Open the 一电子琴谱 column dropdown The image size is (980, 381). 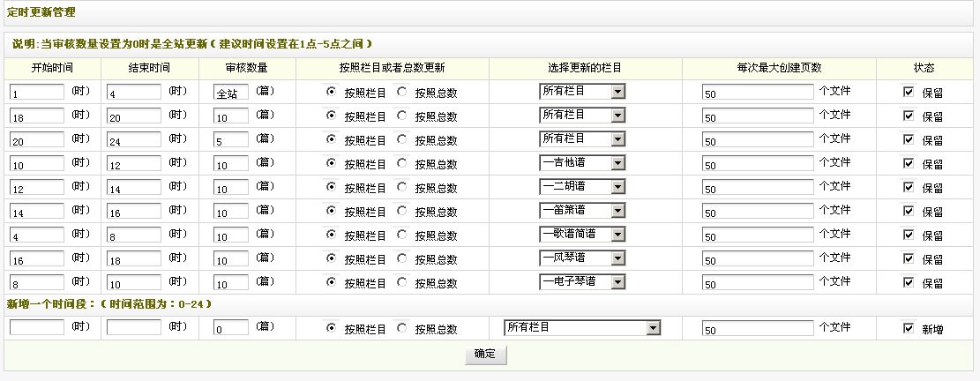(582, 281)
